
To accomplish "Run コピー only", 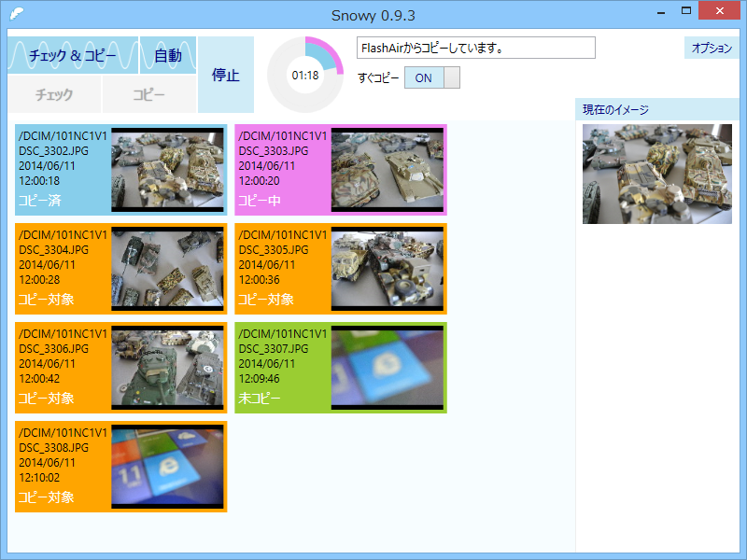I will point(149,93).
